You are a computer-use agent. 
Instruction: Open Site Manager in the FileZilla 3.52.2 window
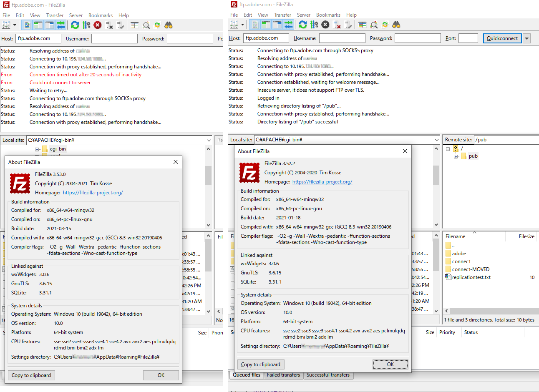click(234, 25)
